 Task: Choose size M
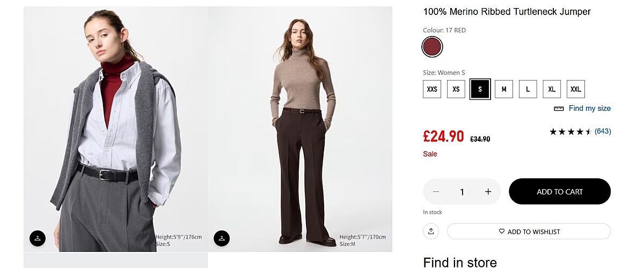point(503,89)
